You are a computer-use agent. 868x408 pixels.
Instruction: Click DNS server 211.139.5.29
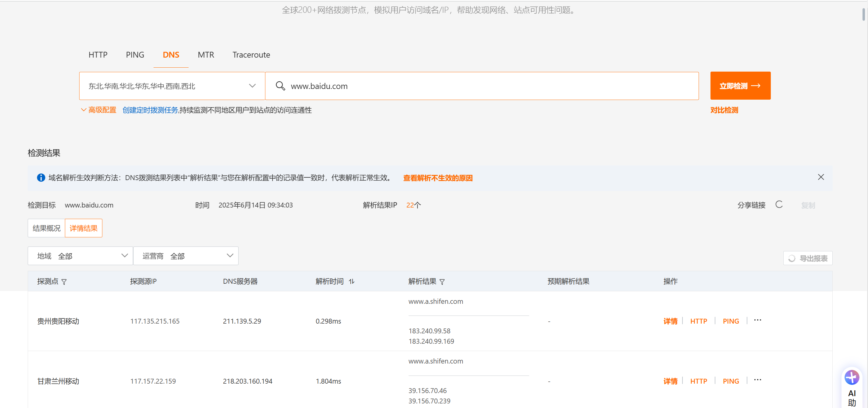(x=242, y=321)
